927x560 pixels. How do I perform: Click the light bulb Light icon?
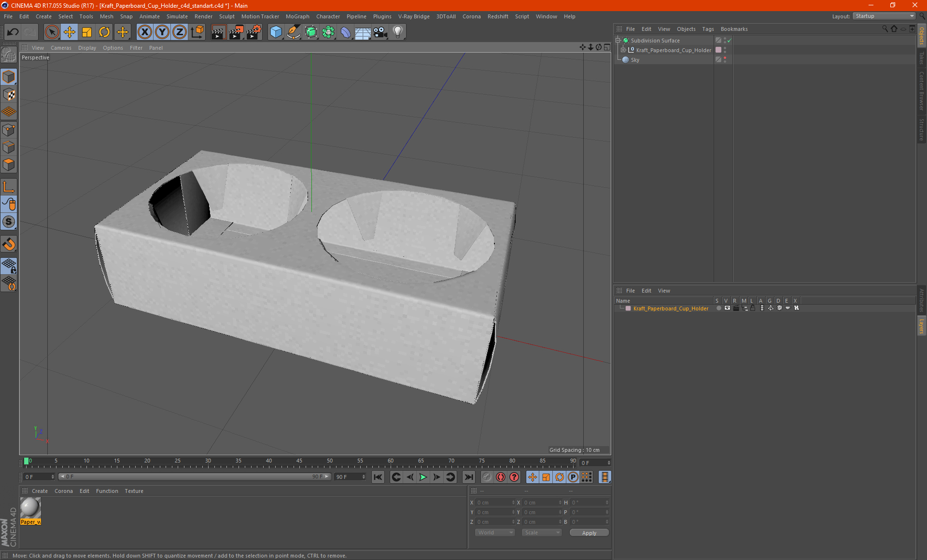397,32
